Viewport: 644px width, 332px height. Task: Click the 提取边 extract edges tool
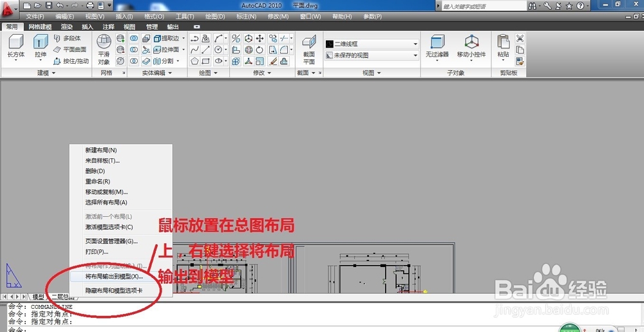point(167,38)
